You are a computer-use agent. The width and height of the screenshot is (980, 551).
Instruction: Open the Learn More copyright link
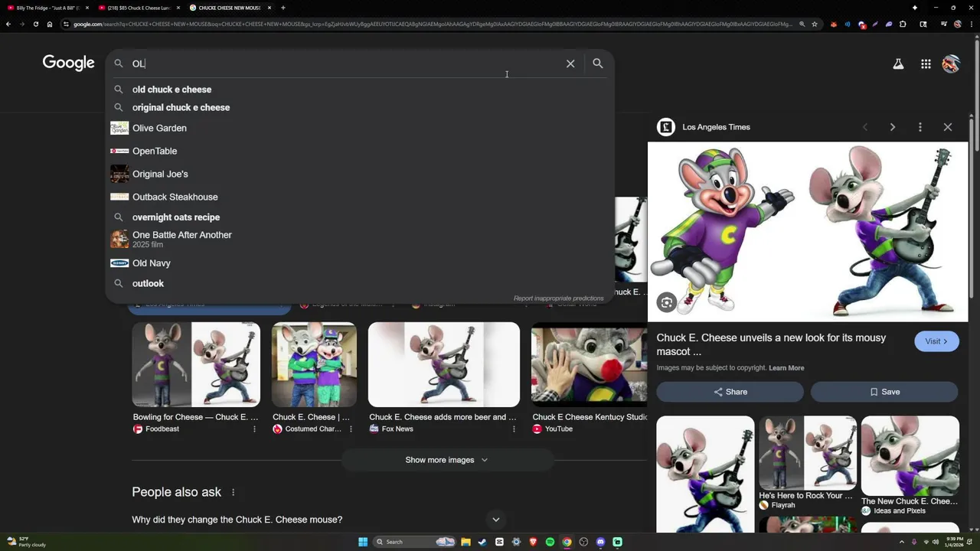pyautogui.click(x=786, y=368)
